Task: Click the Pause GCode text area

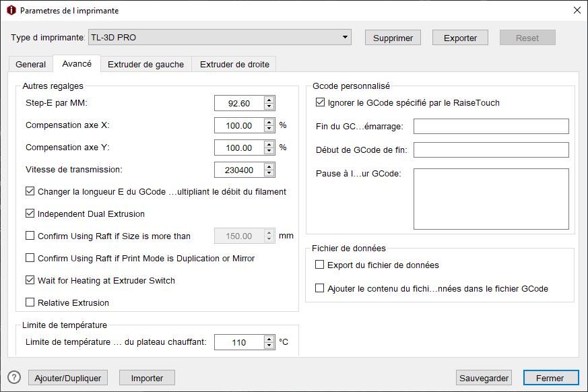Action: tap(491, 199)
